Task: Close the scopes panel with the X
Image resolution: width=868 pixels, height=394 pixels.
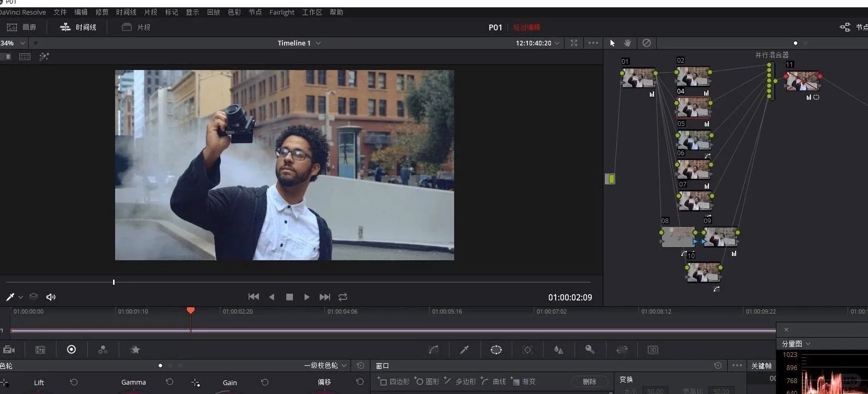Action: point(786,330)
